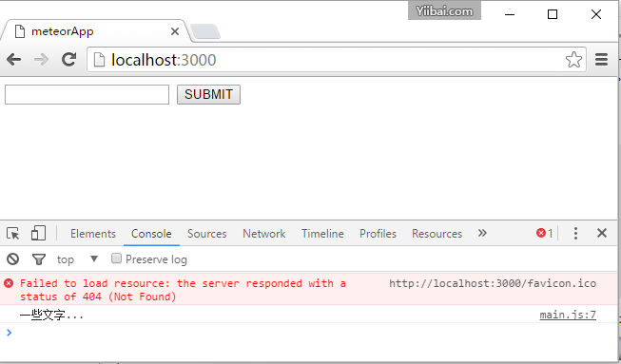Open the Resources panel
Viewport: 621px width, 364px height.
click(x=437, y=234)
